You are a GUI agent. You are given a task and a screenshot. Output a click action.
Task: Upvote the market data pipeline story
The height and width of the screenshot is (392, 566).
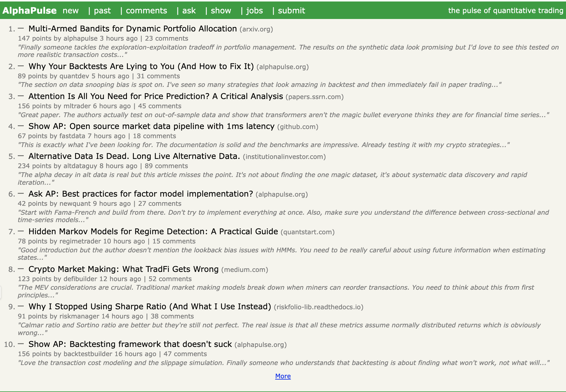(21, 126)
